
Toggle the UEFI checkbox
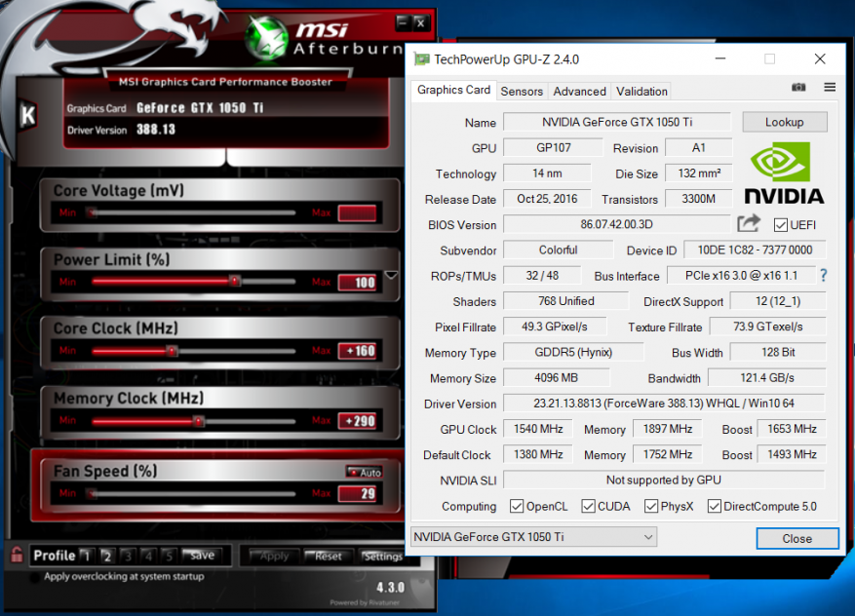pyautogui.click(x=780, y=224)
